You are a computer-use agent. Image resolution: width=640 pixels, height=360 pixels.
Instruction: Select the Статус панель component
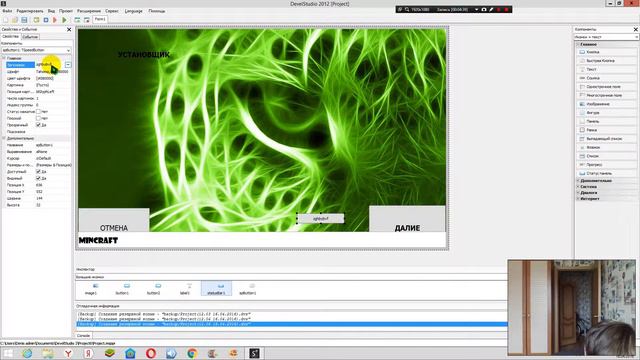point(607,173)
